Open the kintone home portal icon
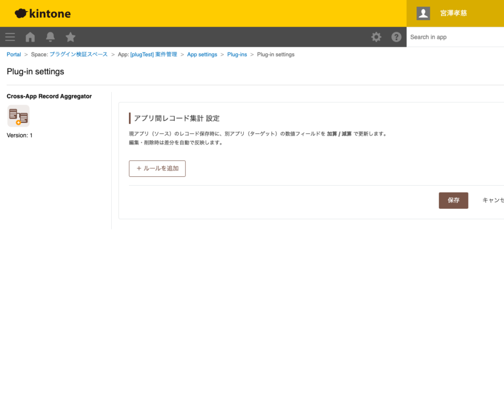The height and width of the screenshot is (420, 504). 30,36
